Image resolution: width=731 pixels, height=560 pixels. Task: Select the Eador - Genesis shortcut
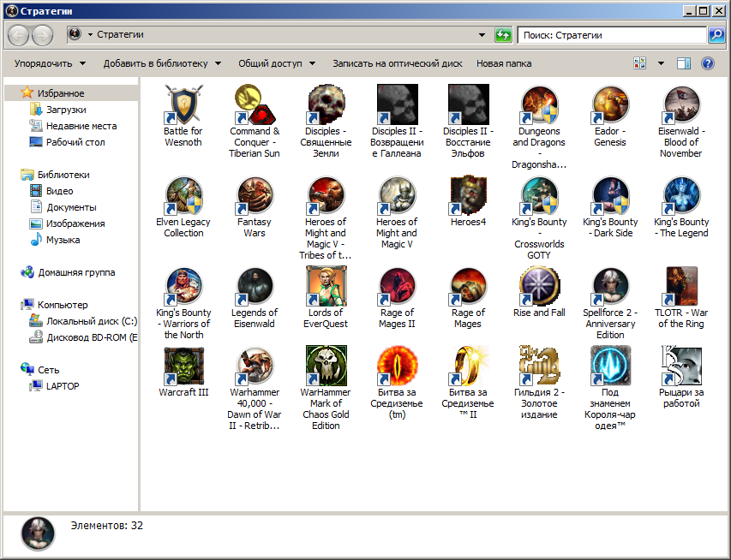pos(610,116)
